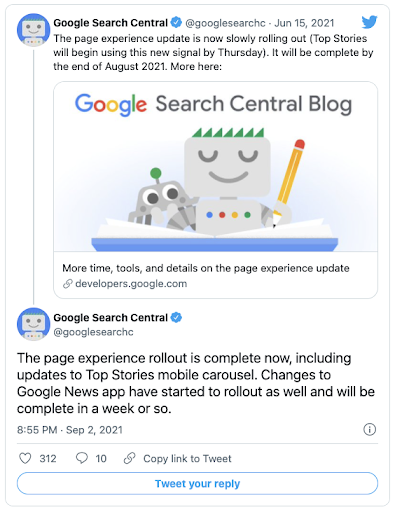395x512 pixels.
Task: Click the Twitter bird logo
Action: (369, 22)
